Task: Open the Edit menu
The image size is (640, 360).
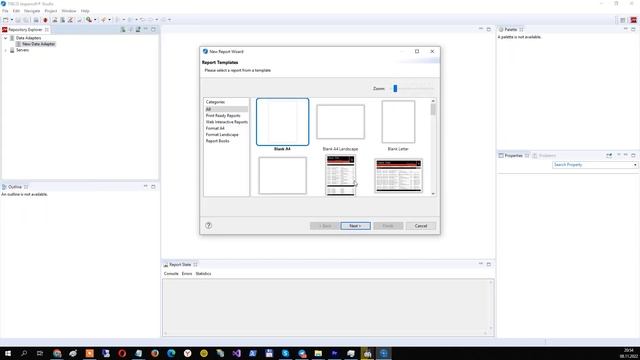Action: point(16,11)
